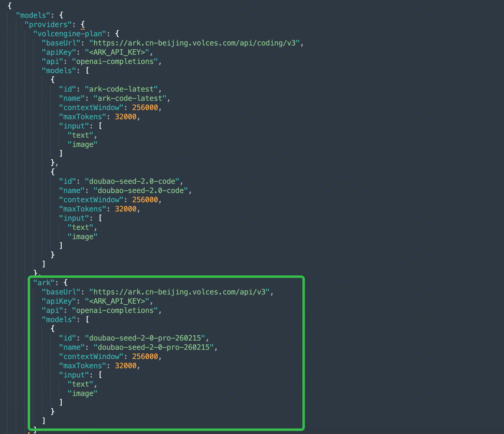The height and width of the screenshot is (434, 504).
Task: Click "image" input of ark-code-latest model
Action: (82, 144)
